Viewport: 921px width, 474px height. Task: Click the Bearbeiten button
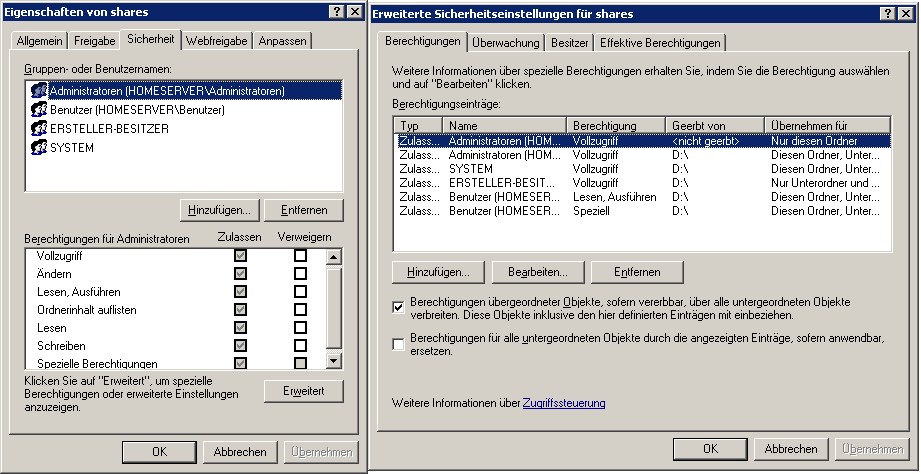[x=537, y=272]
